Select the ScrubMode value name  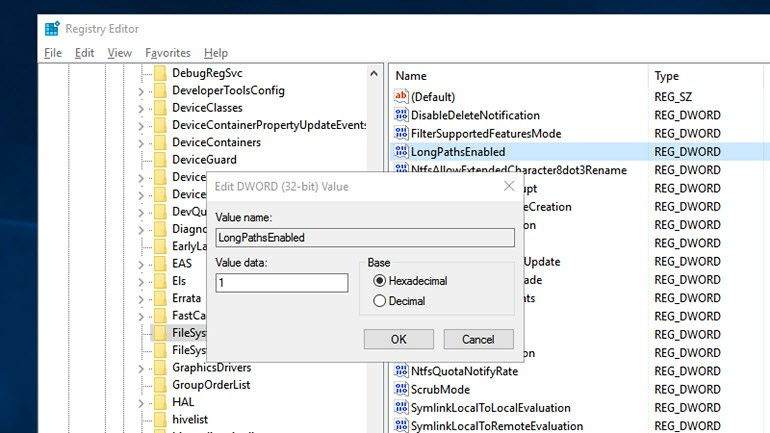pyautogui.click(x=440, y=390)
